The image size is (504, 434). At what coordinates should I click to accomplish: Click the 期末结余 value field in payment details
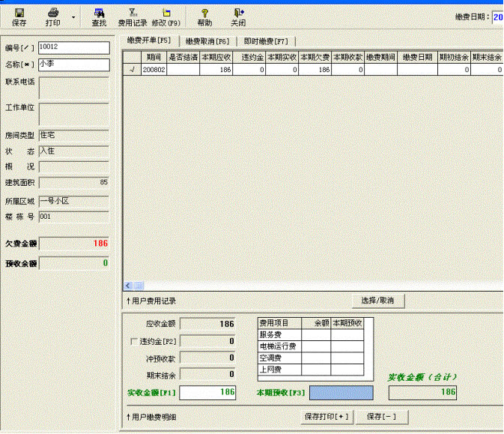(x=207, y=374)
